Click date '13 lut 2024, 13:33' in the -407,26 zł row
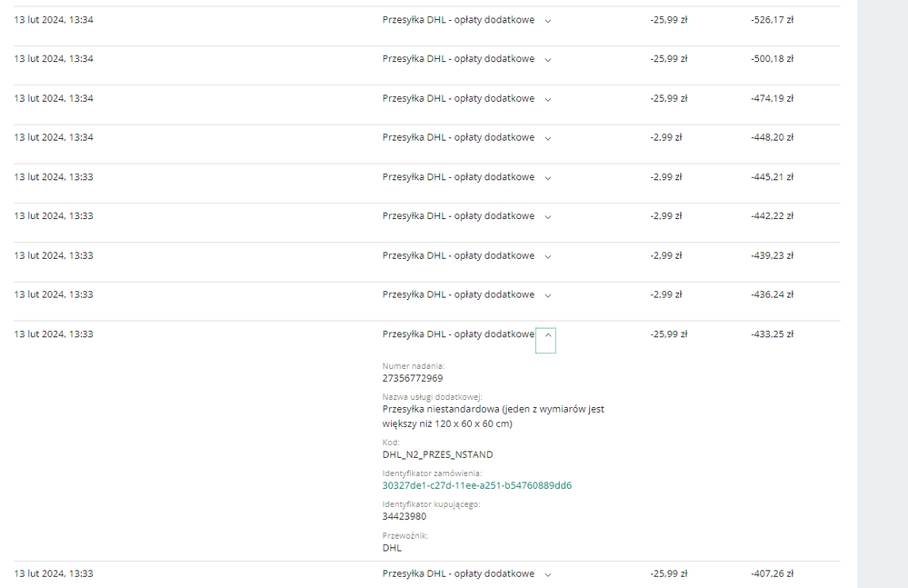The width and height of the screenshot is (908, 588). 54,573
